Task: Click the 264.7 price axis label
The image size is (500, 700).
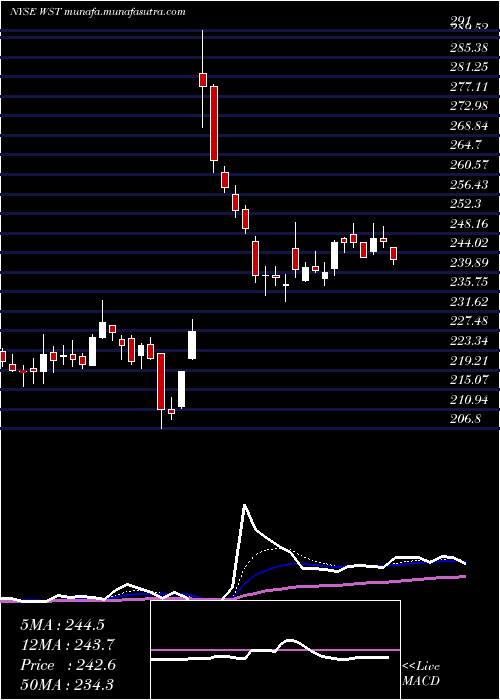Action: (467, 145)
